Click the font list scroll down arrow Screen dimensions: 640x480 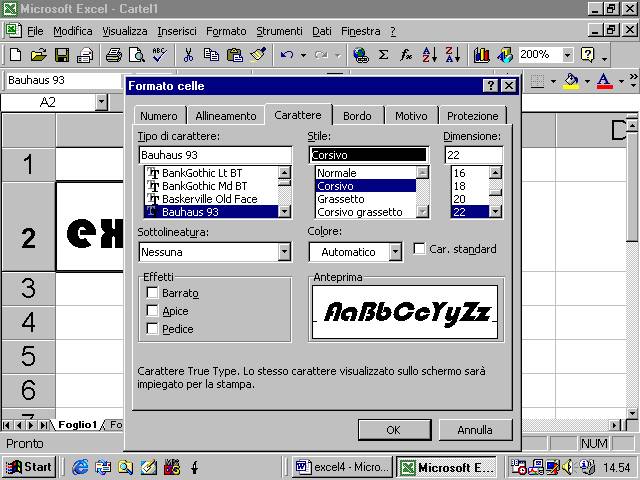(284, 211)
